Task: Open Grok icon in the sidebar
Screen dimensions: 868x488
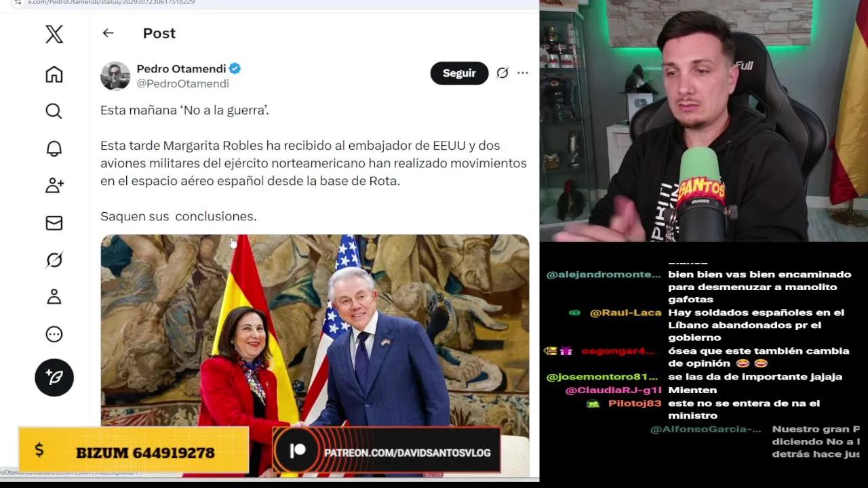Action: pos(54,260)
